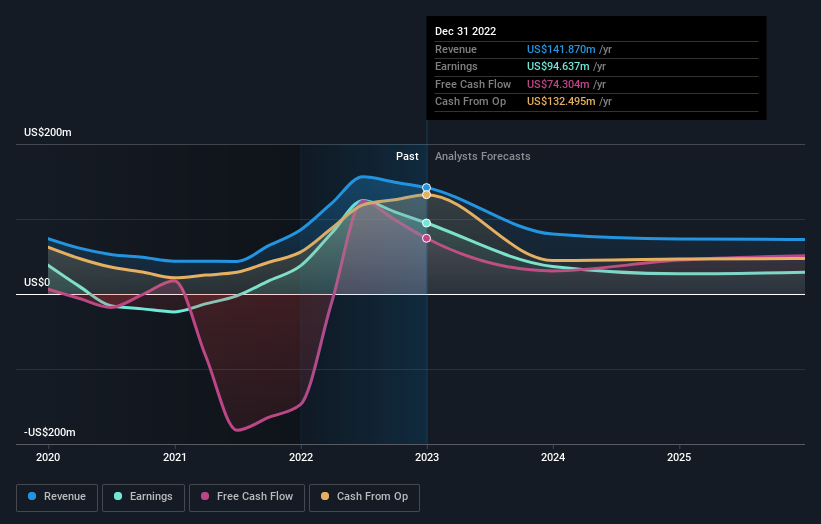Click the teal Earnings data point marker
821x524 pixels.
[x=427, y=223]
